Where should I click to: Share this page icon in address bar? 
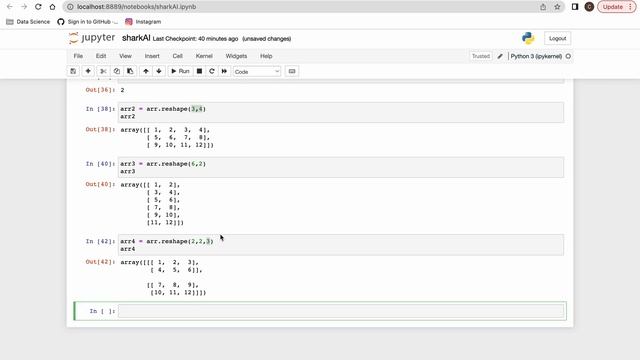tap(543, 7)
